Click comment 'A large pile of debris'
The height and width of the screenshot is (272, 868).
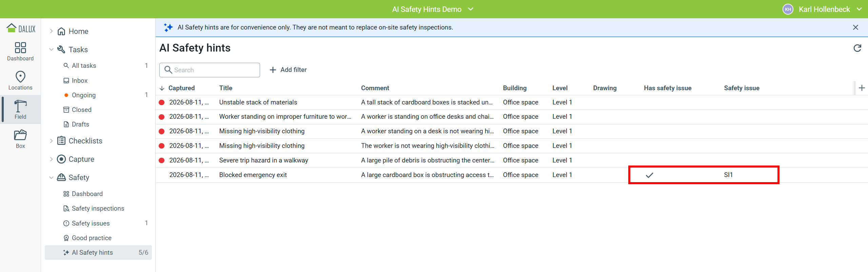(x=428, y=160)
